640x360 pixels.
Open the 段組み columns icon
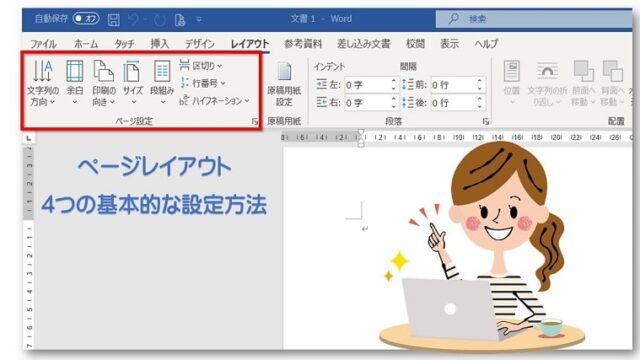(x=162, y=82)
